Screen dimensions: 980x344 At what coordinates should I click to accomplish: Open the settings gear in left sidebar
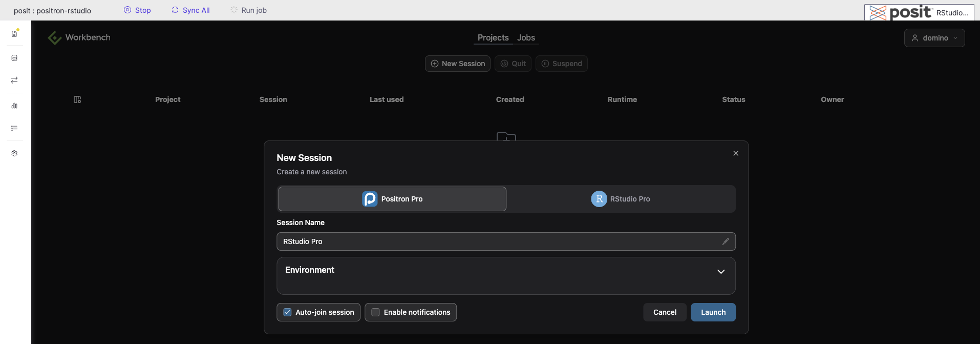click(x=14, y=153)
